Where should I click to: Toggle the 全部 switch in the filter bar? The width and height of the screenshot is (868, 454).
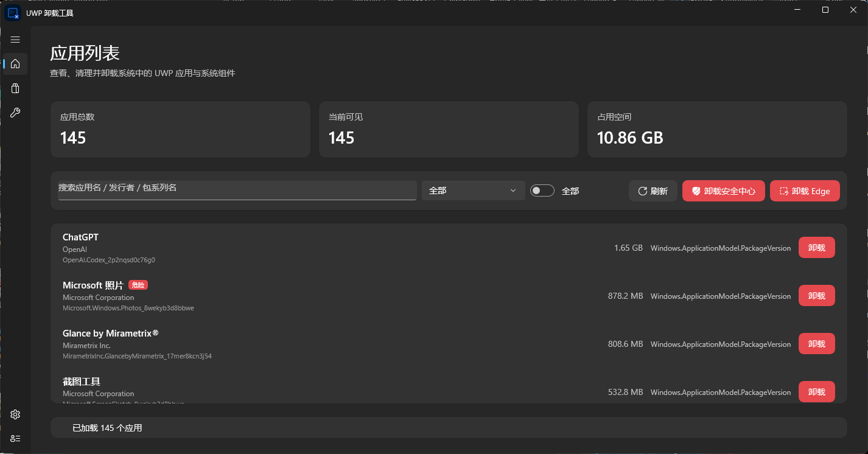coord(542,191)
